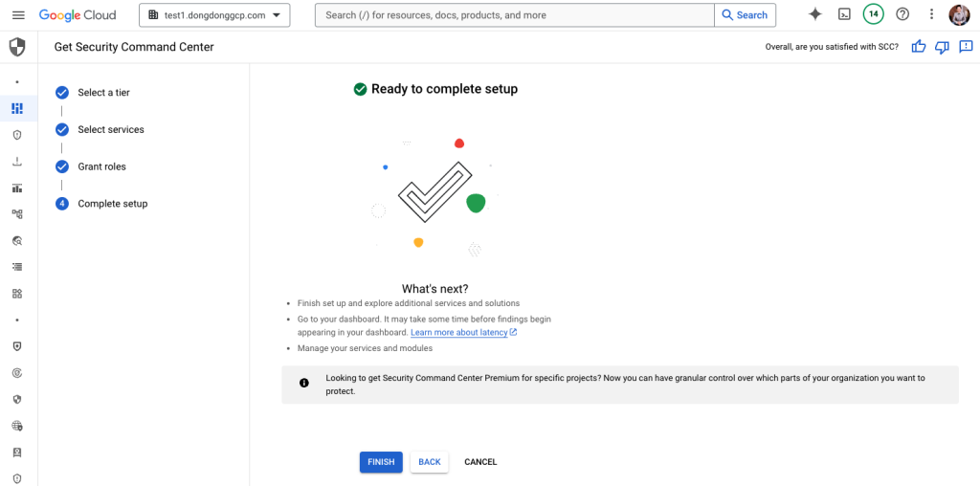Open the help question mark icon
The width and height of the screenshot is (980, 486).
902,14
